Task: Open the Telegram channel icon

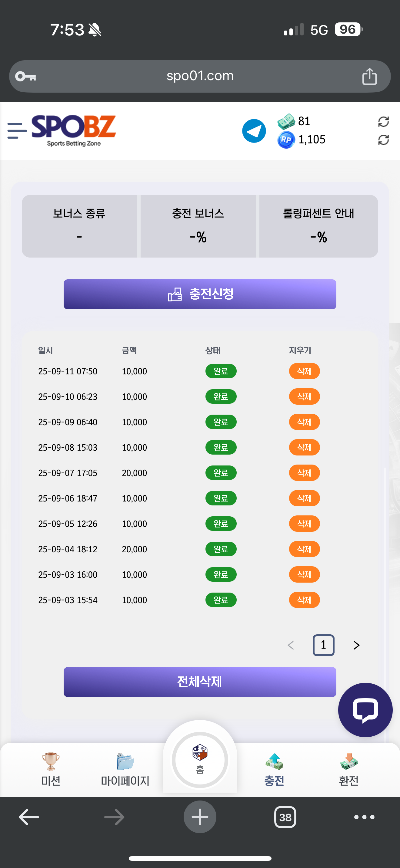Action: pyautogui.click(x=254, y=131)
